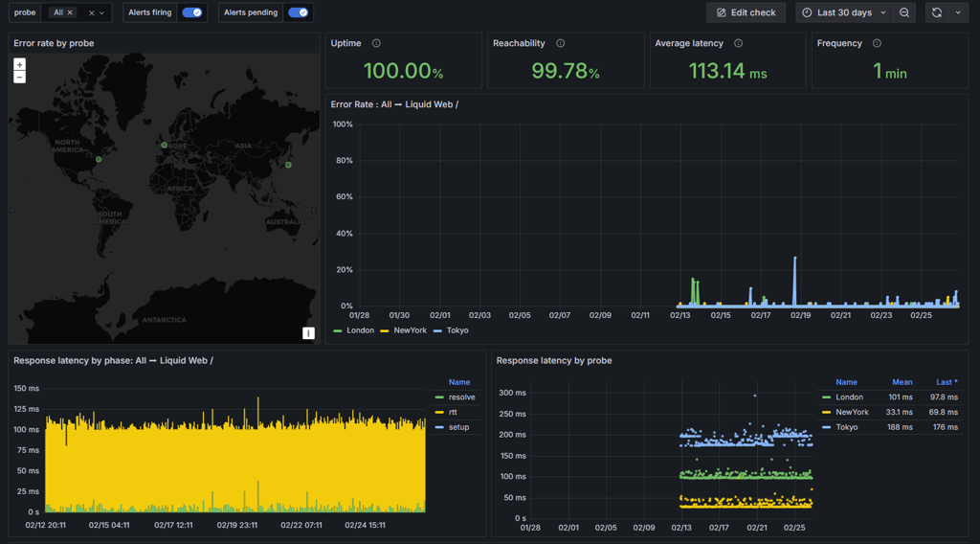Sort probe latency legend by Name

846,382
